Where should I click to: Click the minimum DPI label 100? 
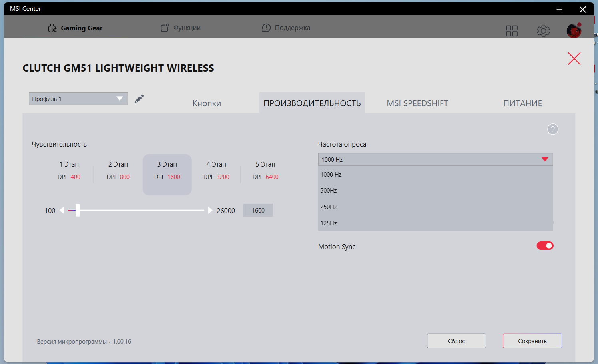point(50,211)
